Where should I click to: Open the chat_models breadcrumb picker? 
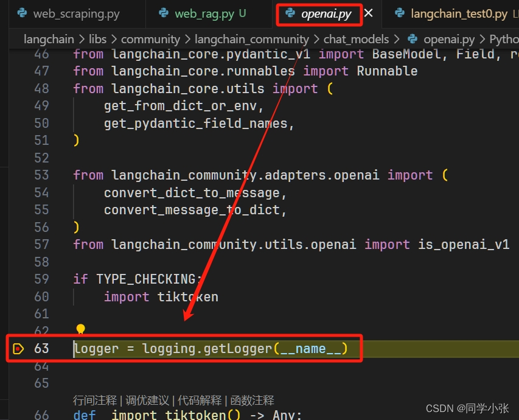pos(356,38)
